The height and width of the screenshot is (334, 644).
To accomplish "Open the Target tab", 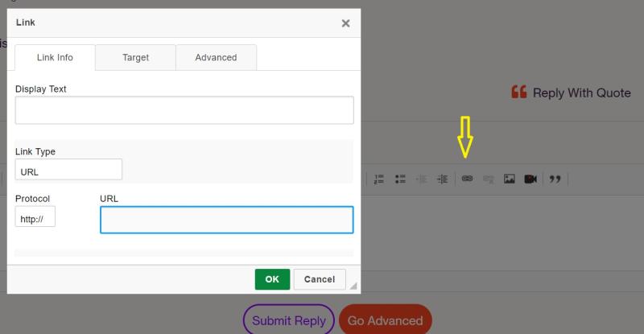I will [135, 57].
